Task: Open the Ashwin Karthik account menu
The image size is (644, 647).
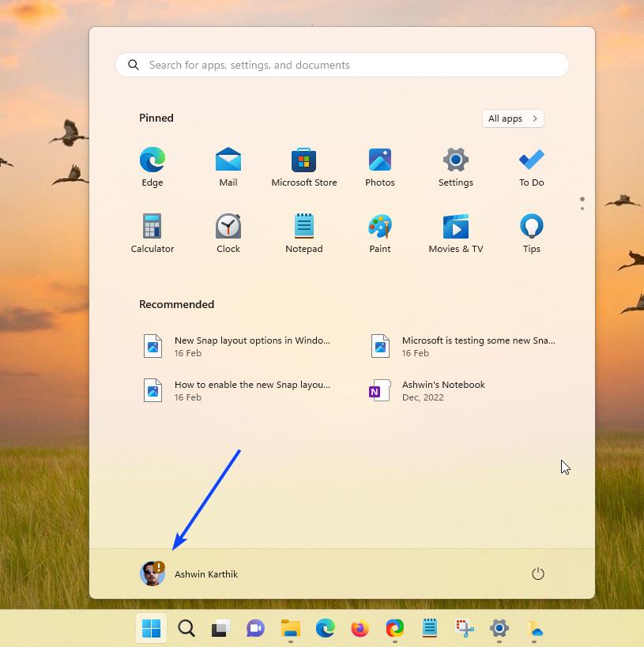Action: (x=189, y=574)
